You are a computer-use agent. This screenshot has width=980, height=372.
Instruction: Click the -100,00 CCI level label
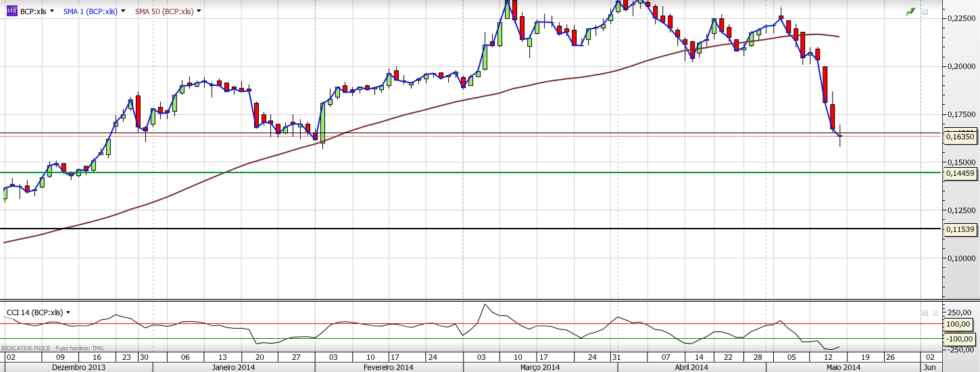[960, 339]
